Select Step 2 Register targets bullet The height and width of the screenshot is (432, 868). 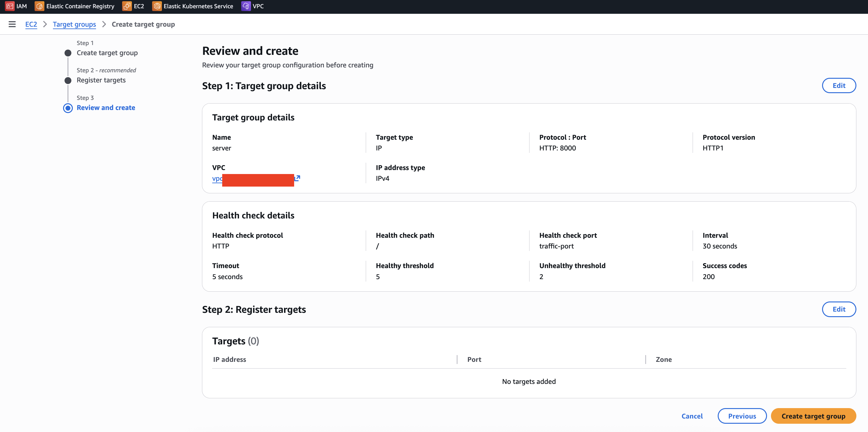[68, 80]
